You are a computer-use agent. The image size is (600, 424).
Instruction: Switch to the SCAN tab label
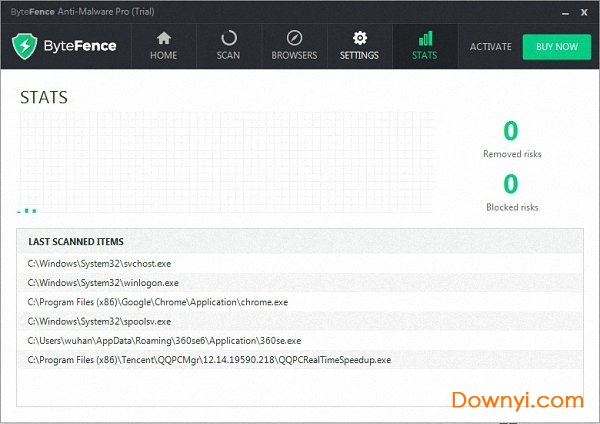(228, 55)
